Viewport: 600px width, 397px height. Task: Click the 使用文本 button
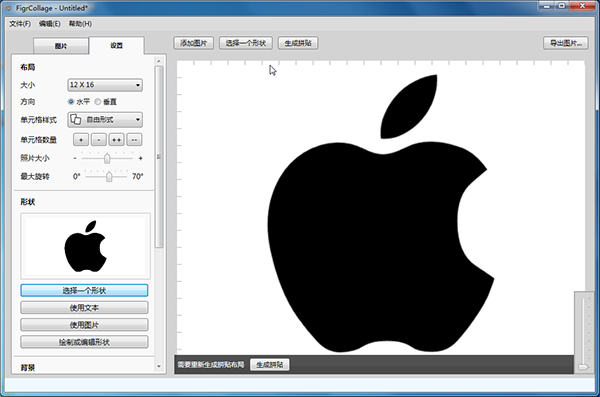tap(84, 308)
